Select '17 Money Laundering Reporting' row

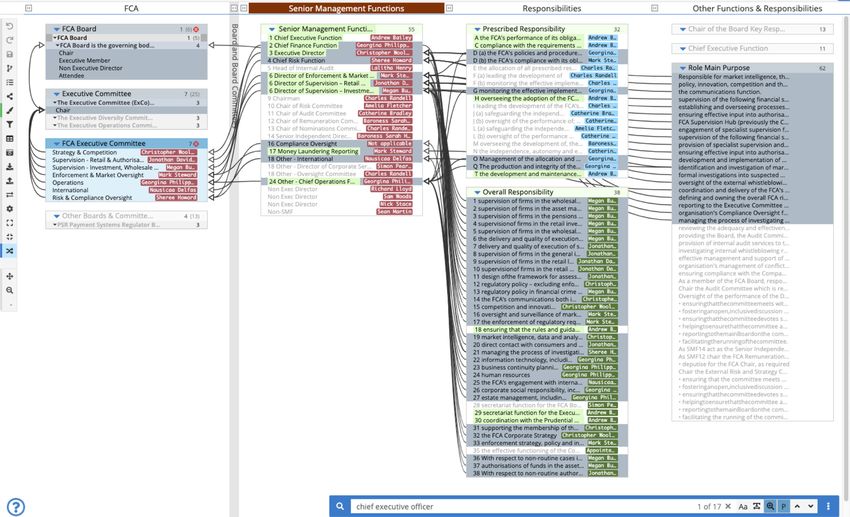(x=341, y=152)
